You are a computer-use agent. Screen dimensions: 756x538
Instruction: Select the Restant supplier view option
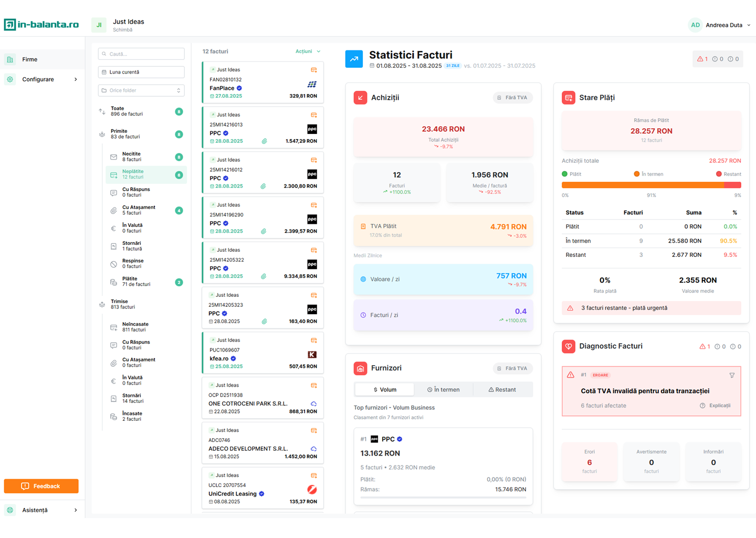tap(502, 390)
